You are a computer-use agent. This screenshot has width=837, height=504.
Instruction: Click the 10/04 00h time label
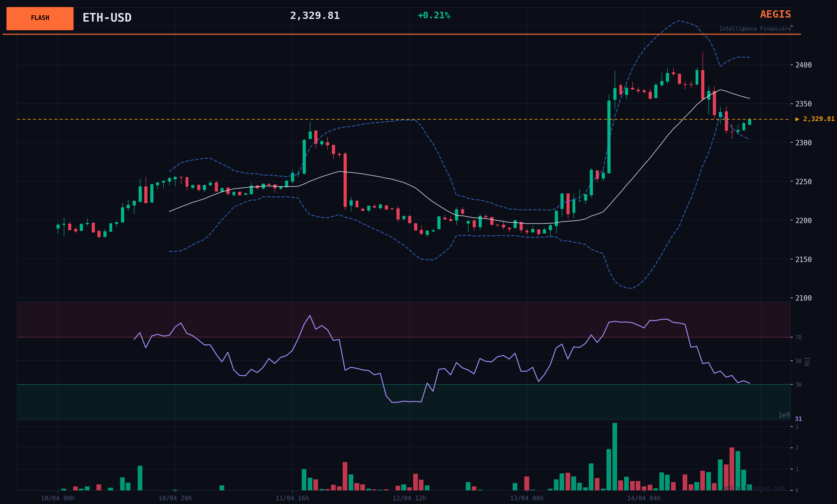coord(58,498)
